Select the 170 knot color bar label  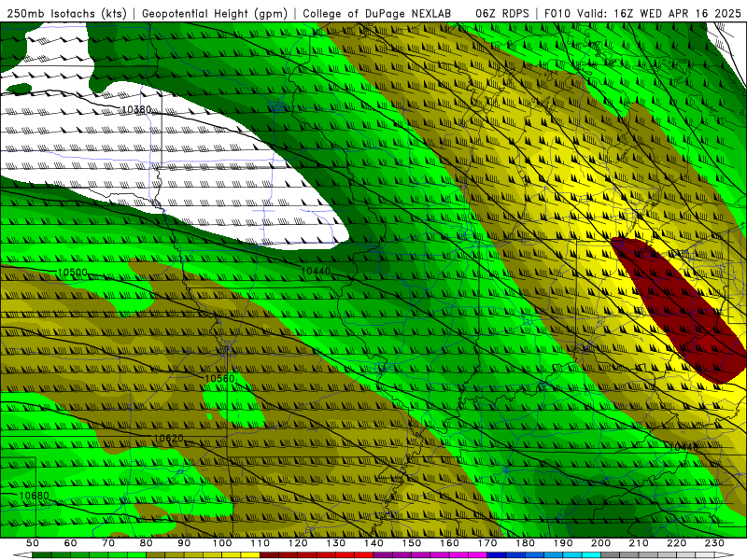(x=487, y=543)
